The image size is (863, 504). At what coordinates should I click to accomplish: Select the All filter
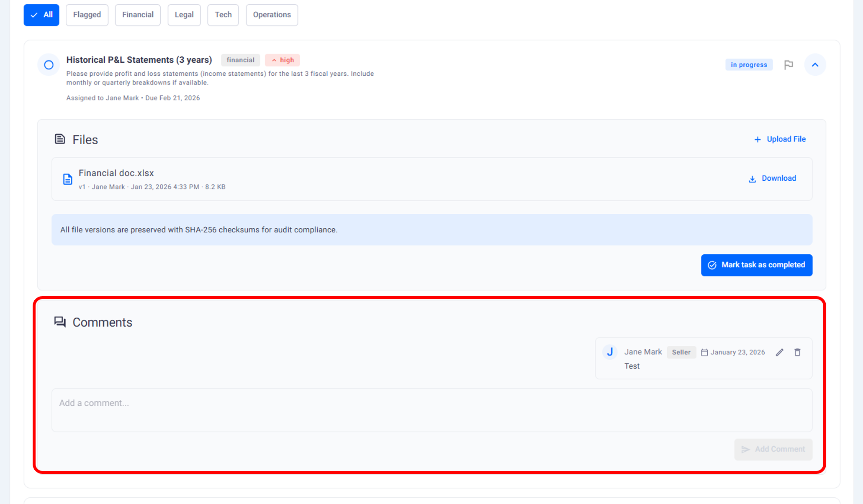click(x=41, y=15)
